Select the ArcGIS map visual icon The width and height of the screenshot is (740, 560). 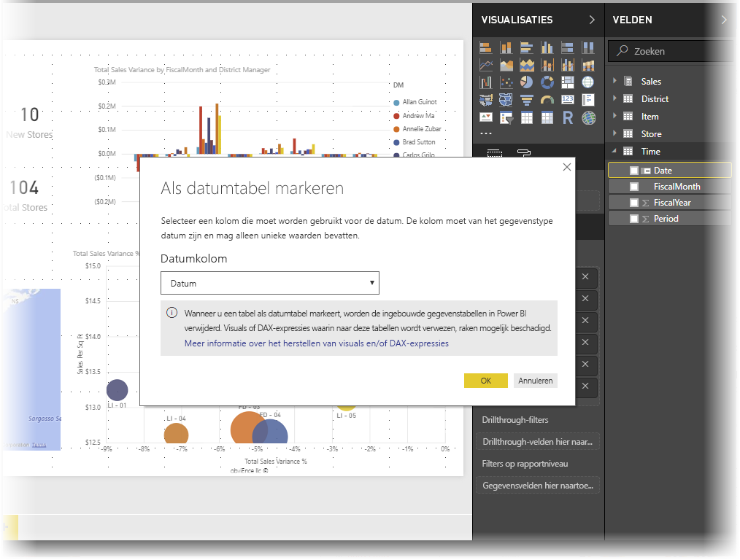point(587,117)
